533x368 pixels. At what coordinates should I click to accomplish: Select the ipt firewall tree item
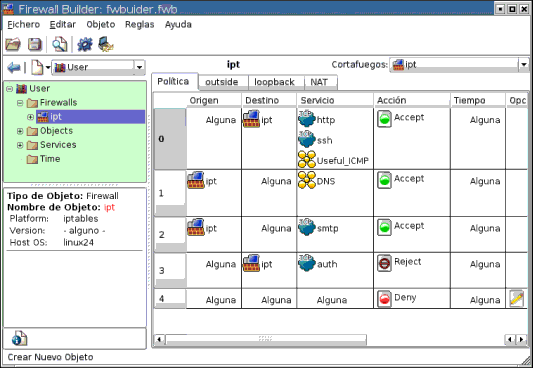click(x=90, y=117)
